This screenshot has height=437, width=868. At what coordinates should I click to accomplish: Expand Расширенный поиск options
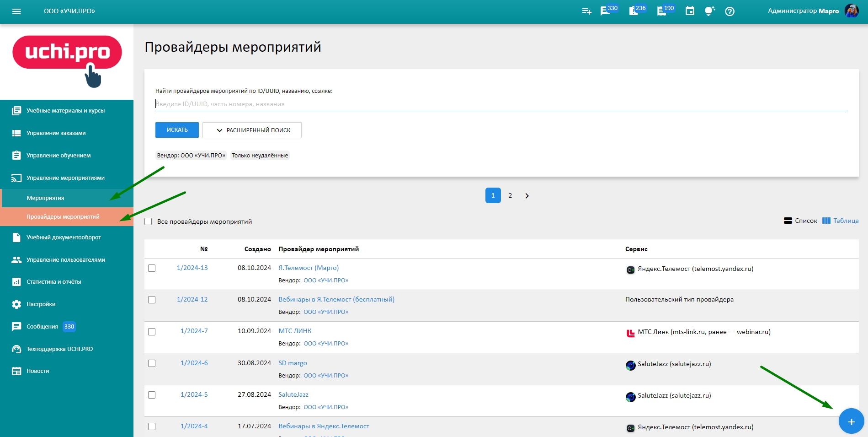pos(252,130)
